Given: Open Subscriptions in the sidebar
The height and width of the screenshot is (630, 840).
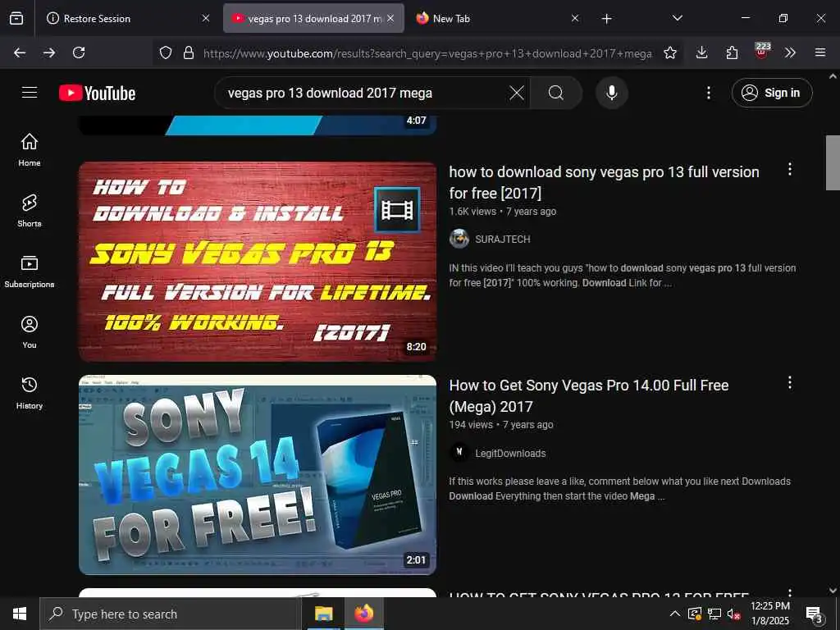Looking at the screenshot, I should click(x=30, y=271).
